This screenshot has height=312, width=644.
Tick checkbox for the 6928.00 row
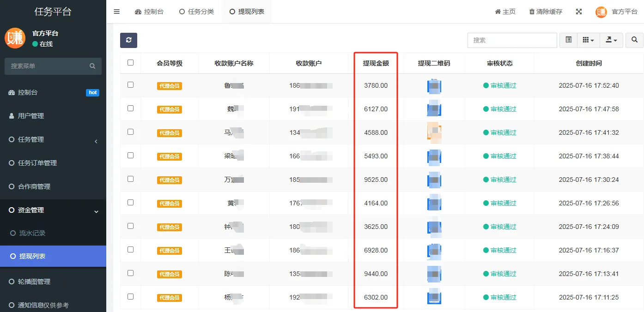point(130,250)
